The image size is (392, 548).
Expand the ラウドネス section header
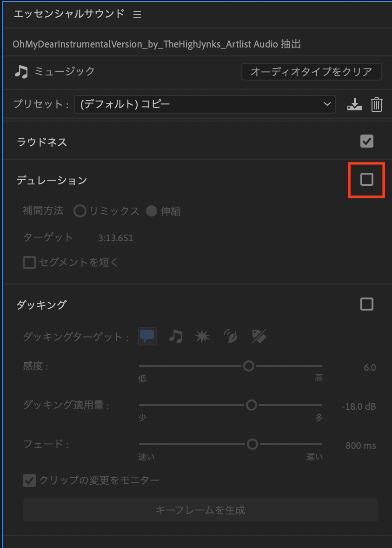point(42,142)
